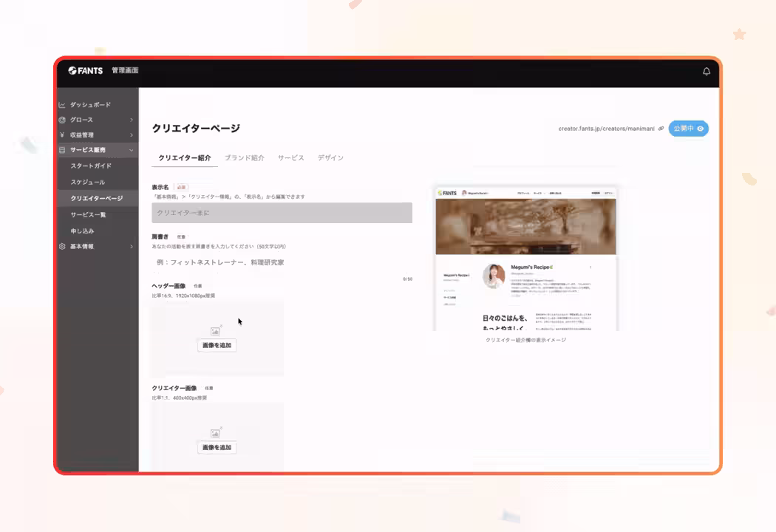Screen dimensions: 776x532
Task: Click image icon in ヘッダー画像 upload area
Action: (215, 330)
